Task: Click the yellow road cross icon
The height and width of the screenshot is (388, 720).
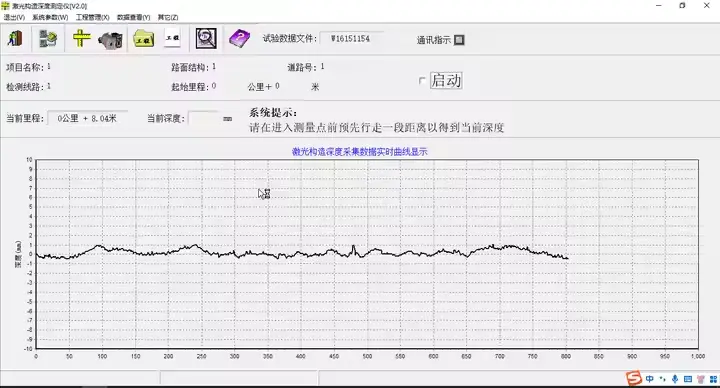Action: (81, 39)
